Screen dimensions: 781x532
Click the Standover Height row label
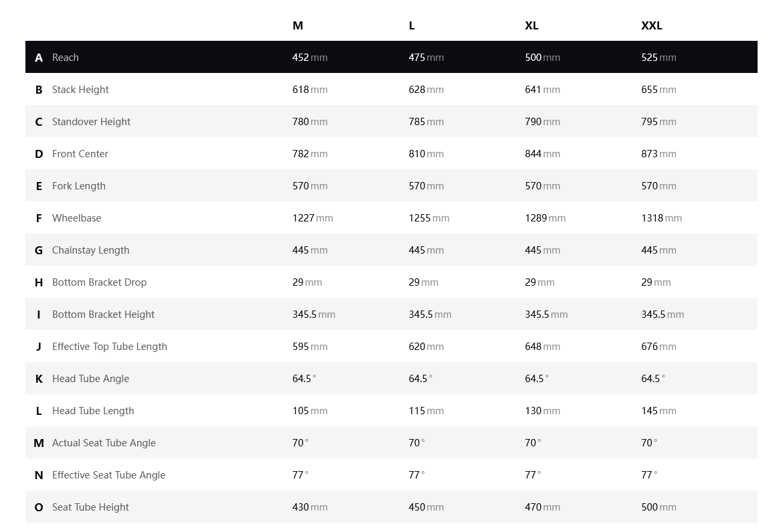(x=91, y=122)
